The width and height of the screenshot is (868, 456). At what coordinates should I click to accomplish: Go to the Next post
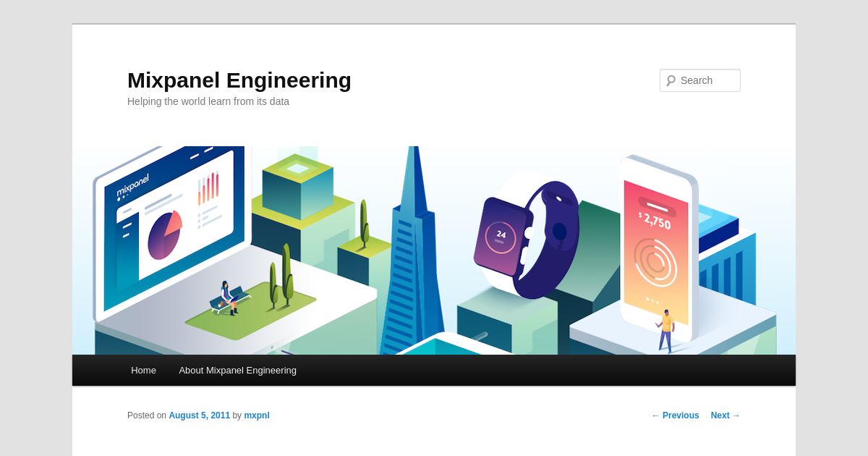click(x=726, y=415)
